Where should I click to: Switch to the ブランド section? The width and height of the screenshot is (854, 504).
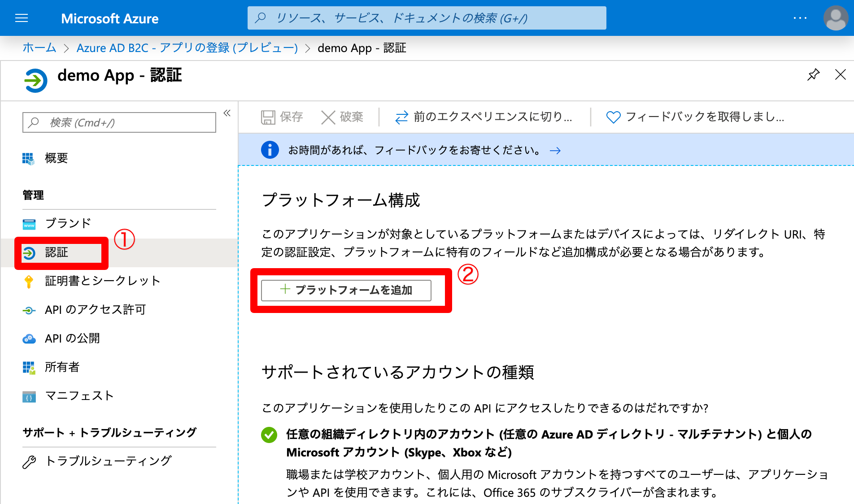point(67,223)
